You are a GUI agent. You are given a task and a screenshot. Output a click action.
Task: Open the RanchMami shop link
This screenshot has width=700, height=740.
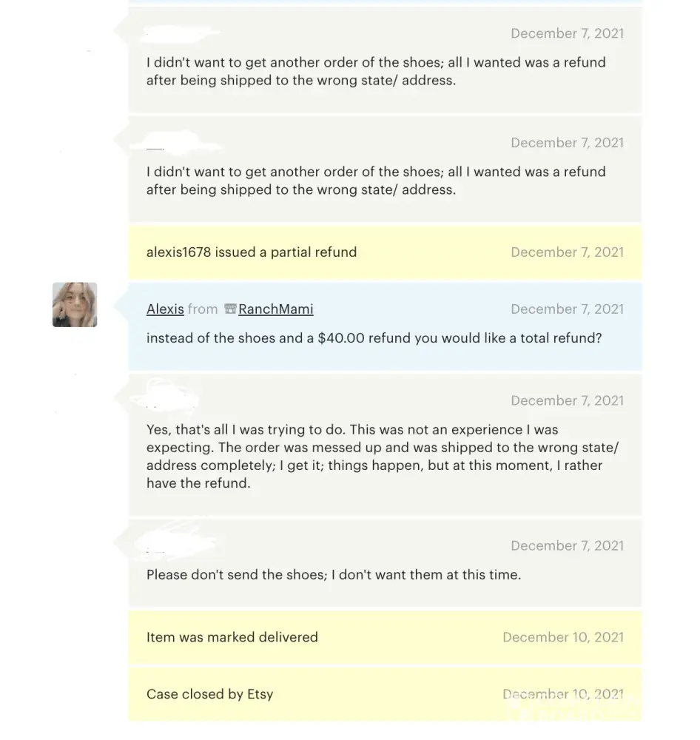(x=275, y=309)
